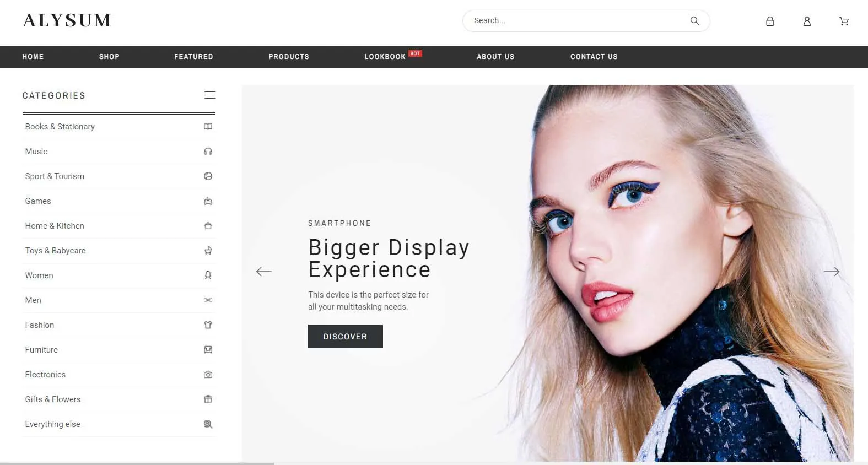Click the ball icon beside Sport & Tourism

(208, 176)
